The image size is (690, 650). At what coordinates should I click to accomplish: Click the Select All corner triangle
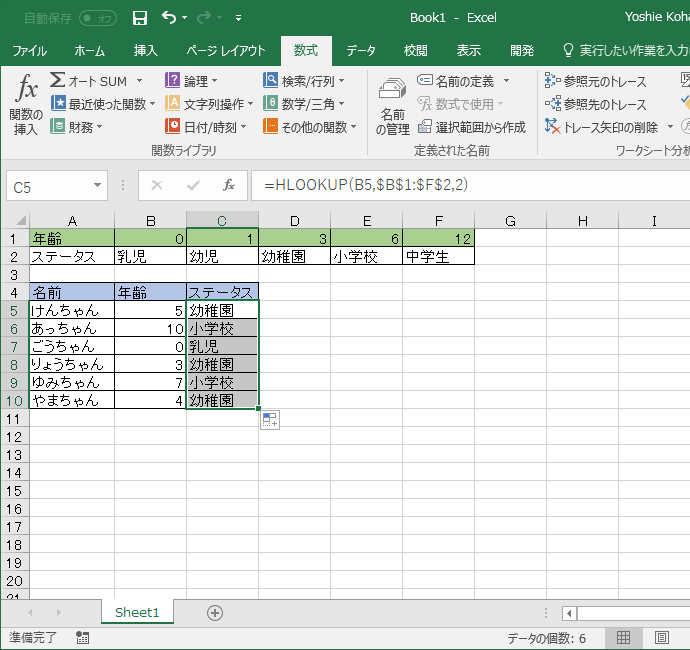click(20, 220)
